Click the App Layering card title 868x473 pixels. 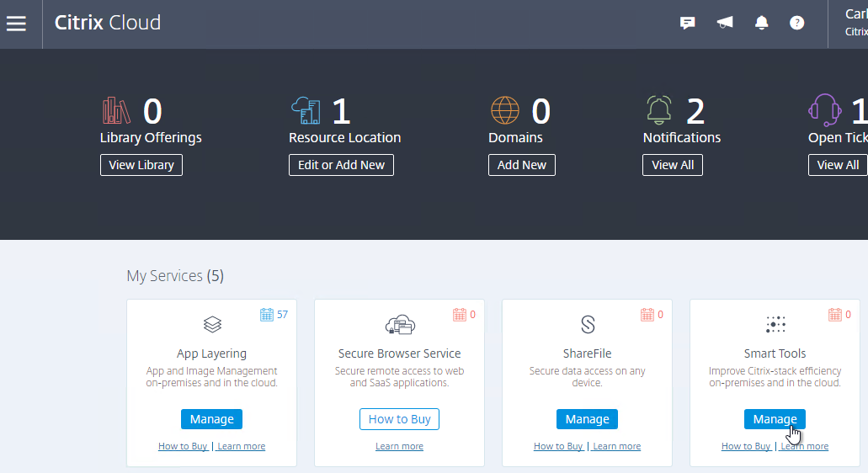[x=211, y=353]
